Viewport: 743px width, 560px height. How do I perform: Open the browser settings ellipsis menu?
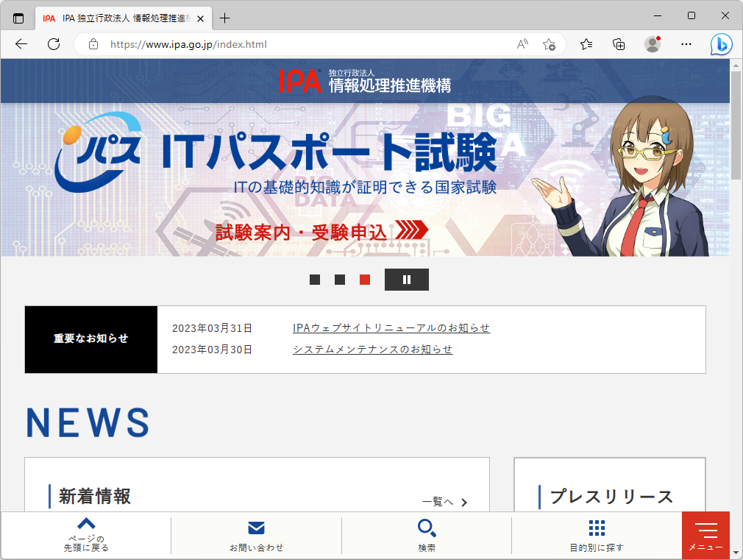(x=686, y=44)
